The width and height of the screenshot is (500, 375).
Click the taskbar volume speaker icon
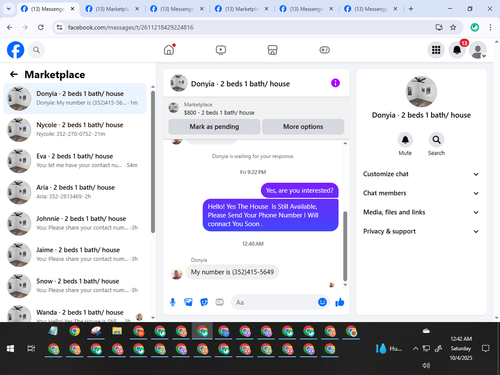pos(426,365)
